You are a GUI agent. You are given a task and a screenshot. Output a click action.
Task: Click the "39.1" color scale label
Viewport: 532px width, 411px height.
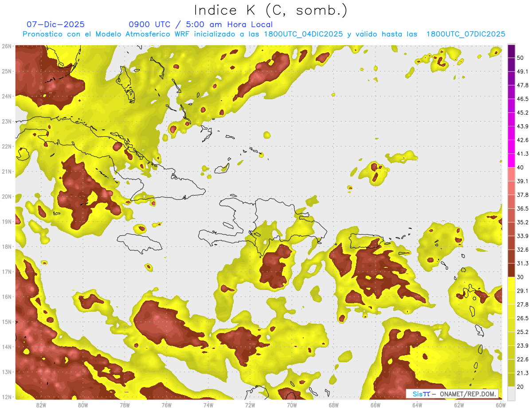pyautogui.click(x=522, y=181)
